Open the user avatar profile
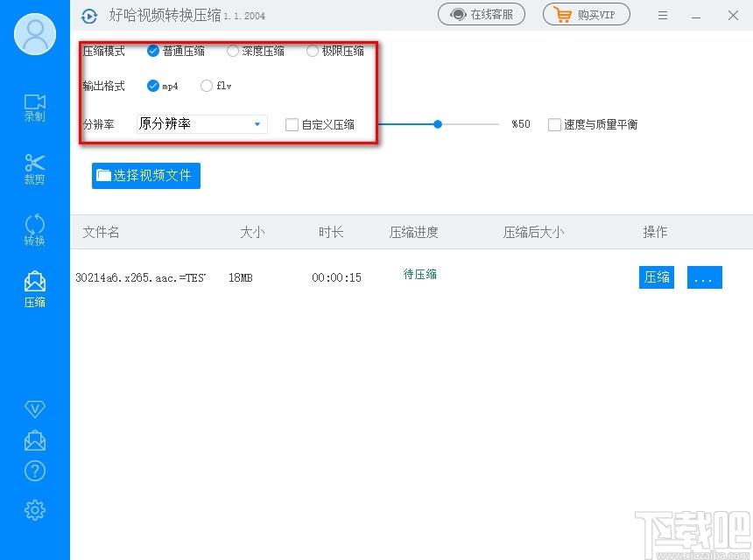The image size is (753, 560). point(35,34)
